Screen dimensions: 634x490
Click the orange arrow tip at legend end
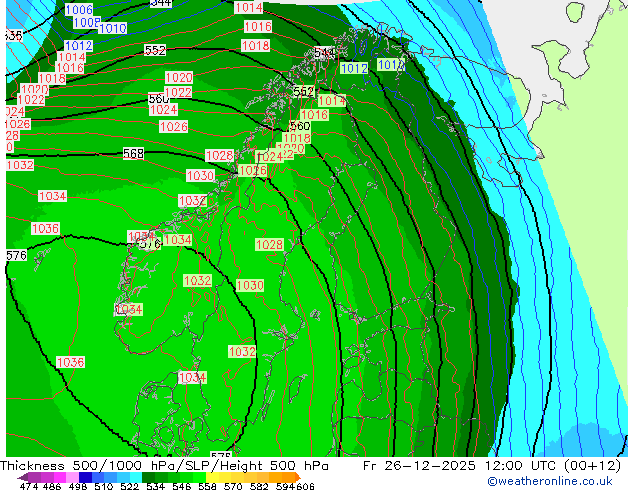click(298, 477)
